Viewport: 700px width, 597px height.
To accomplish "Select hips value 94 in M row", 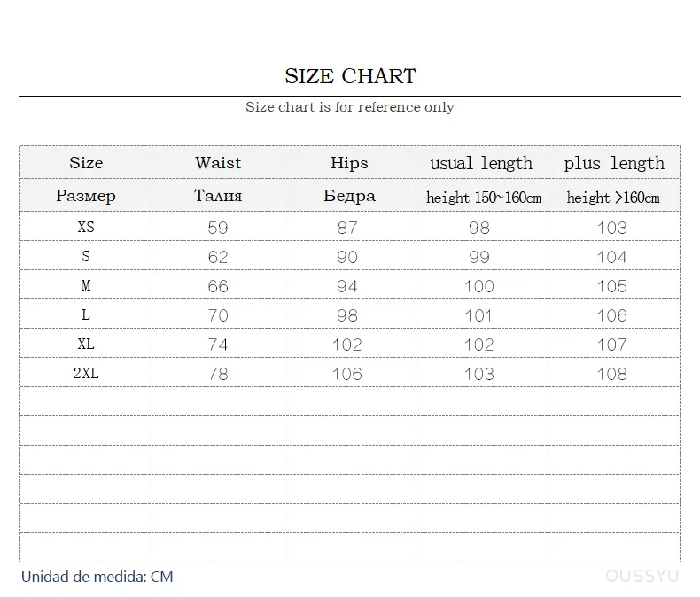I will [347, 286].
